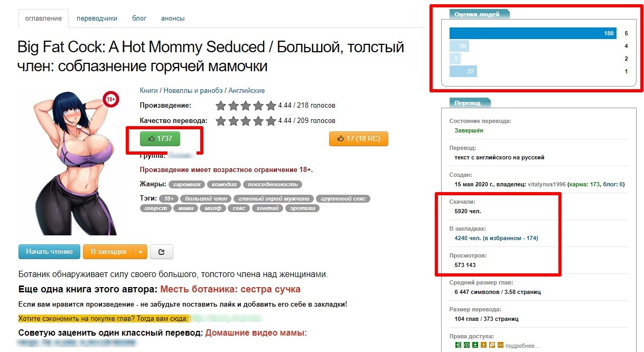This screenshot has width=644, height=352.
Task: Click the share arrow icon button
Action: [x=162, y=252]
